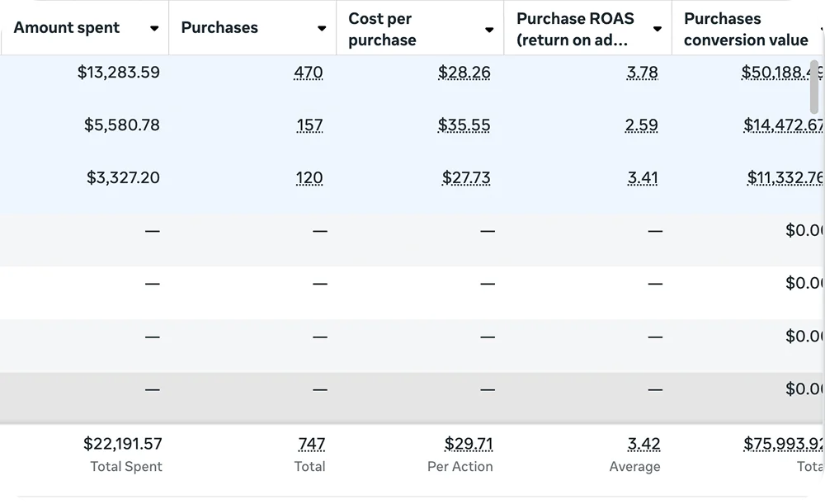This screenshot has height=504, width=825.
Task: Click the $28.26 cost per purchase
Action: pyautogui.click(x=464, y=72)
